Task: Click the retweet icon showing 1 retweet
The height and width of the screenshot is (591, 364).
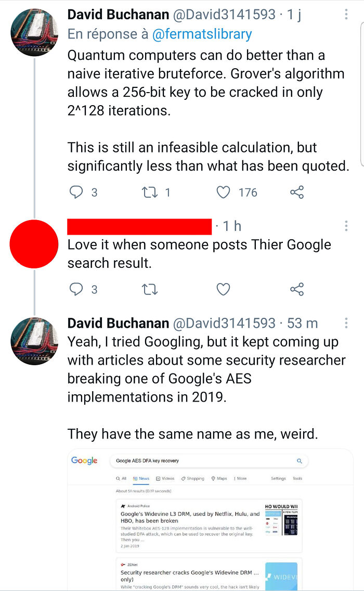Action: [x=150, y=192]
